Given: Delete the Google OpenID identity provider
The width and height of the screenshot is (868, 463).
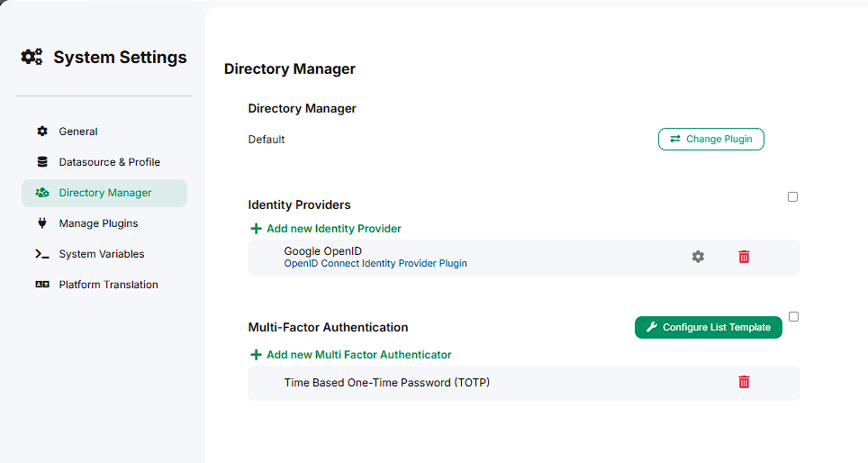Looking at the screenshot, I should tap(744, 257).
